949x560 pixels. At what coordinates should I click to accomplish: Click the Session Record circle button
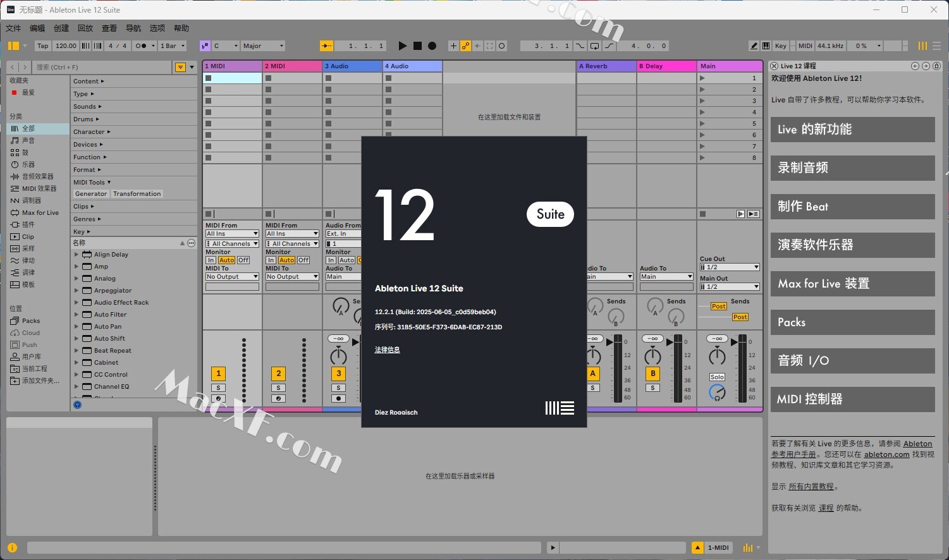pyautogui.click(x=502, y=46)
